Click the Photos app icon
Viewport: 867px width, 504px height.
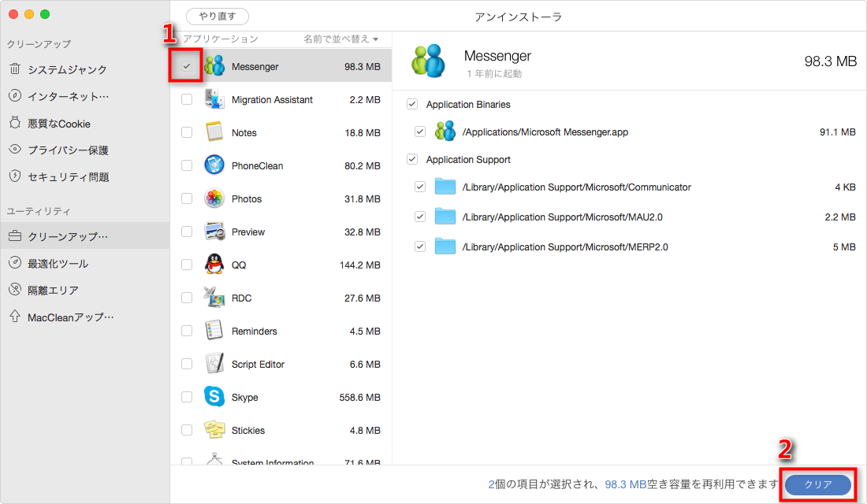[214, 198]
